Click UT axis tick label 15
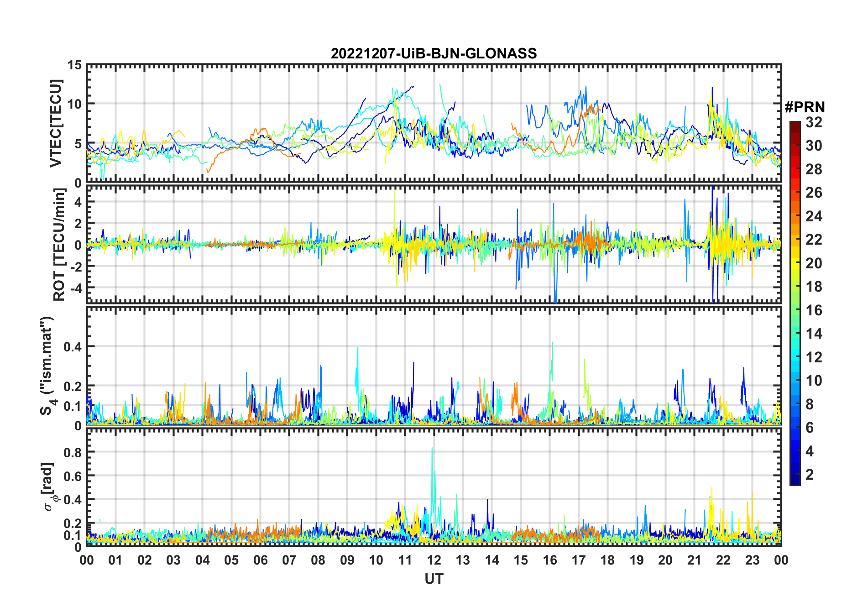The height and width of the screenshot is (607, 868). click(x=521, y=560)
